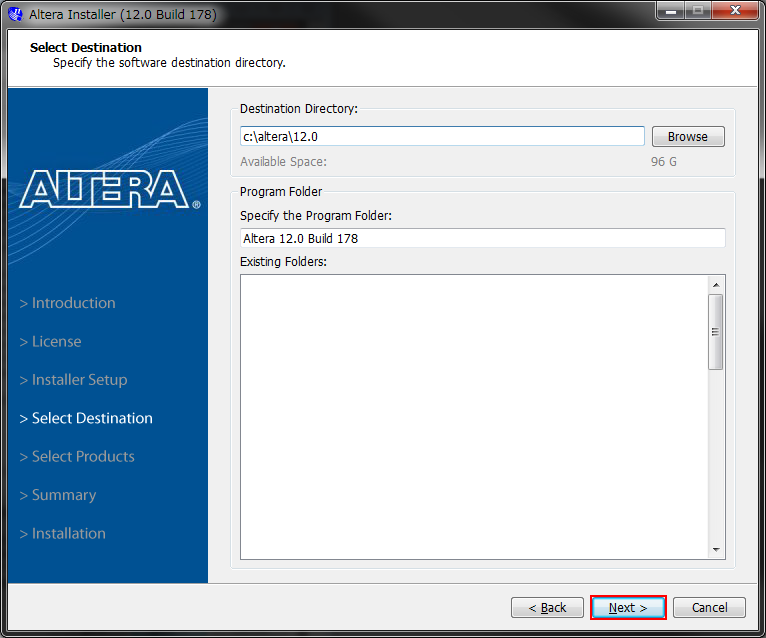Go back with the Back button
Viewport: 766px width, 638px height.
[547, 607]
